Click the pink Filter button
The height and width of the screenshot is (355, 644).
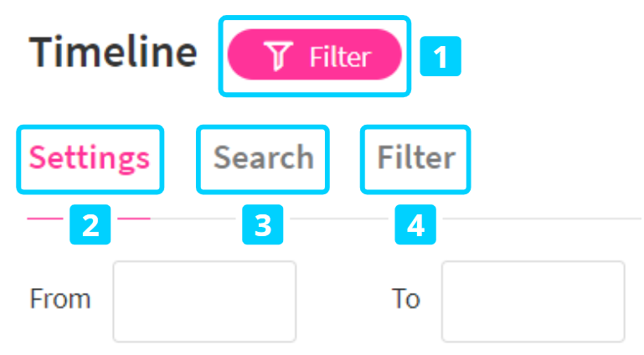314,55
